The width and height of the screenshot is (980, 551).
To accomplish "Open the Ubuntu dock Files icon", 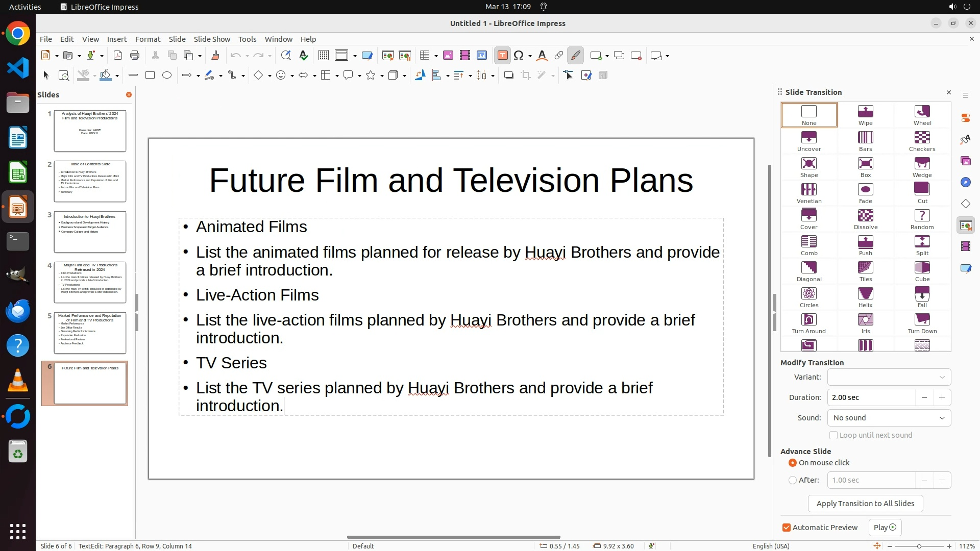I will pyautogui.click(x=18, y=103).
